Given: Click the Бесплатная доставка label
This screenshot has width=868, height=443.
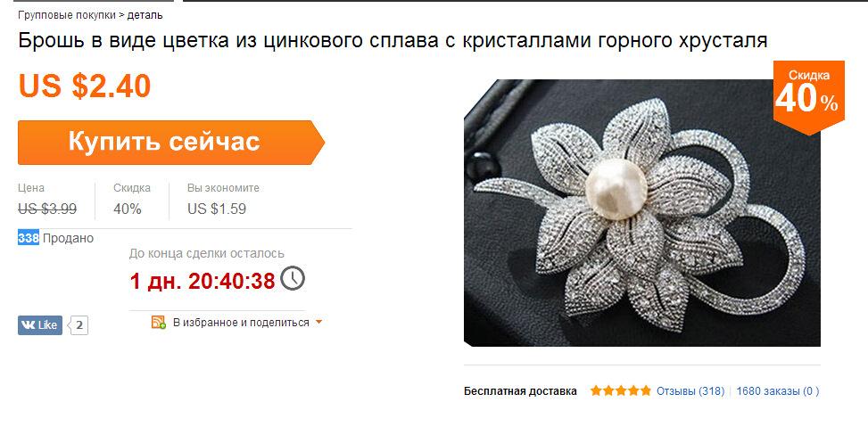Looking at the screenshot, I should [x=520, y=391].
